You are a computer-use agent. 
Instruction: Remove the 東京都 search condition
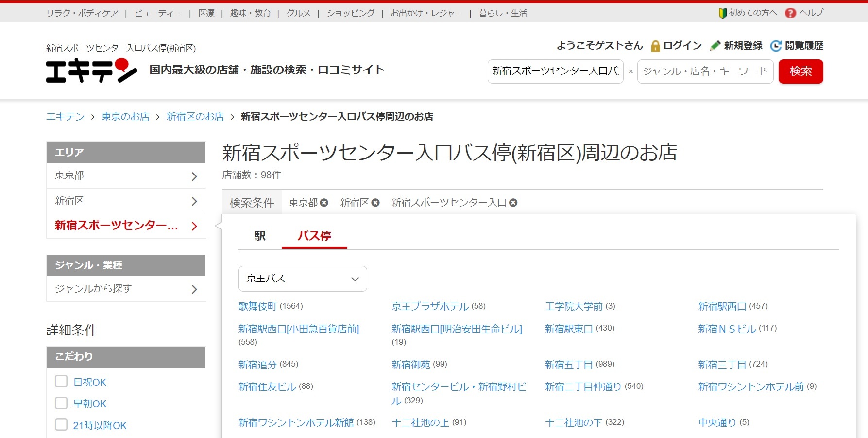click(324, 203)
